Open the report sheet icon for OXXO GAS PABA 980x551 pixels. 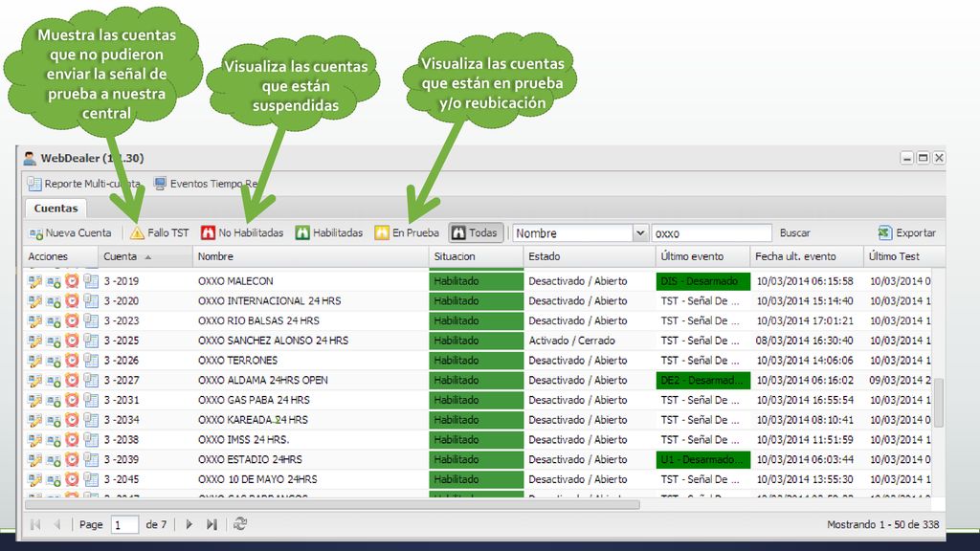click(x=91, y=401)
